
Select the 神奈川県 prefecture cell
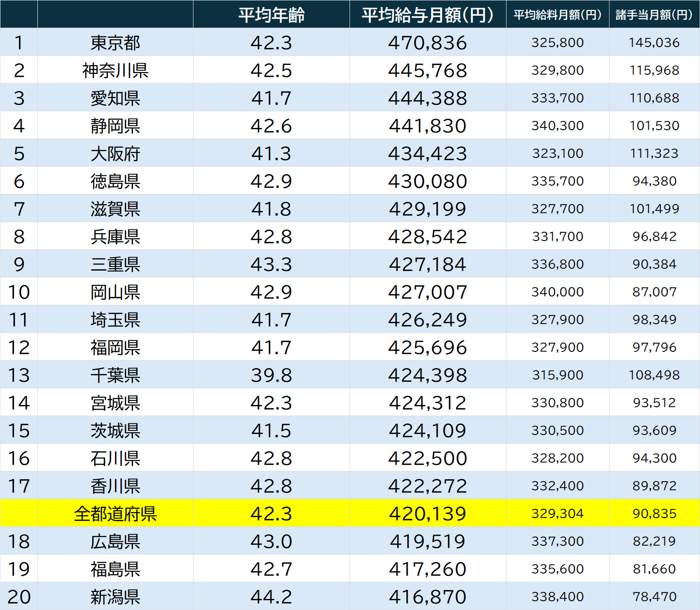pos(115,70)
